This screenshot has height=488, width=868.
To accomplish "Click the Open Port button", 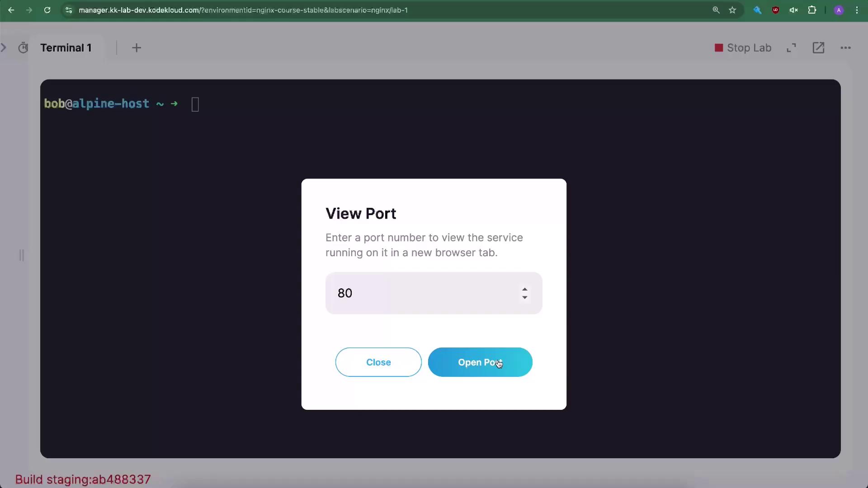I will [x=480, y=362].
